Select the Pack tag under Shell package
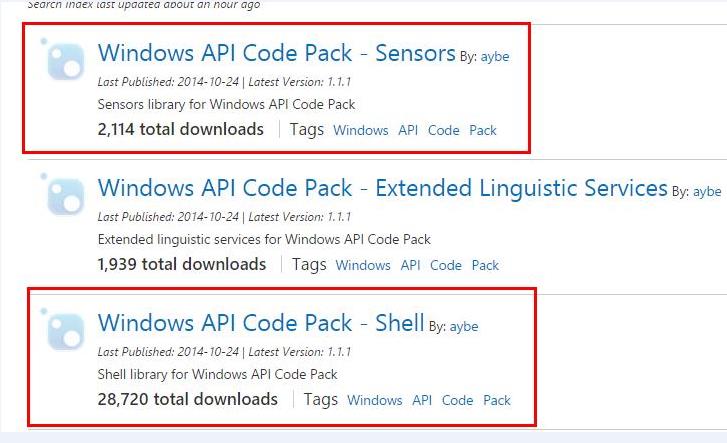 [497, 400]
